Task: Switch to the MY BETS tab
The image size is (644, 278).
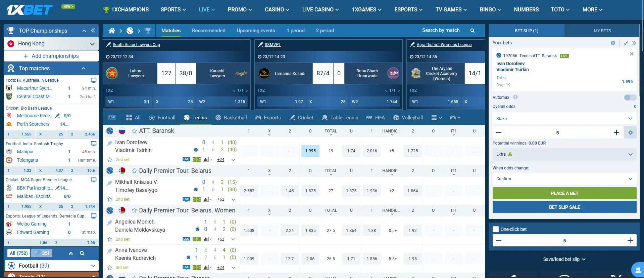Action: click(x=602, y=31)
